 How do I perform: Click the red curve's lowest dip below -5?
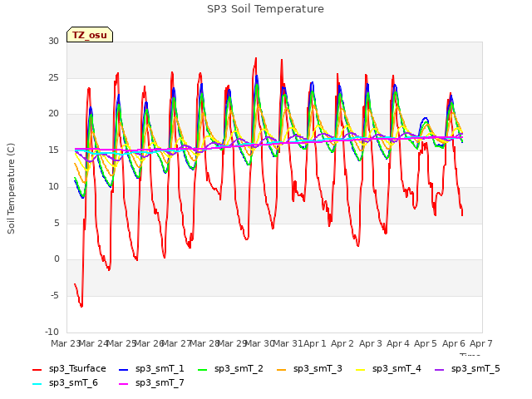coord(81,306)
